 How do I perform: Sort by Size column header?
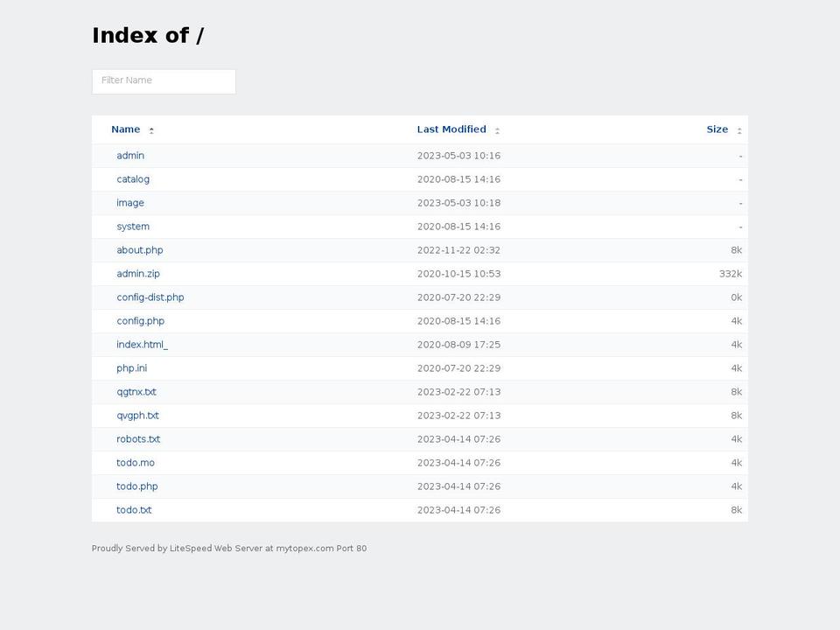pos(717,129)
